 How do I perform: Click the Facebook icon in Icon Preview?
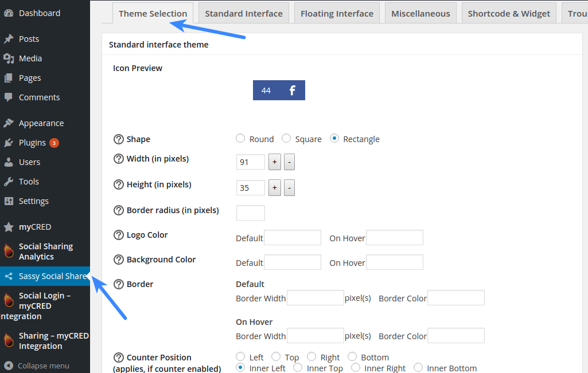point(292,90)
